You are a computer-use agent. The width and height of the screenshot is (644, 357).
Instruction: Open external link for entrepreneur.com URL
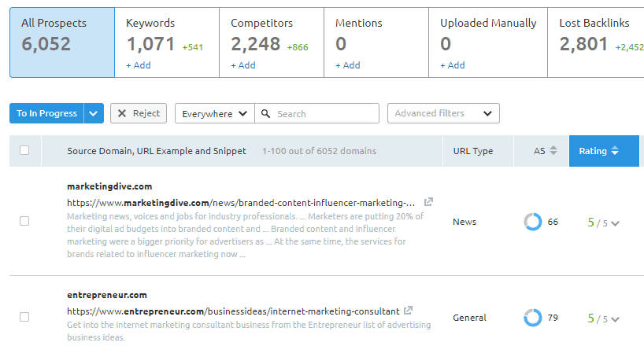[408, 311]
